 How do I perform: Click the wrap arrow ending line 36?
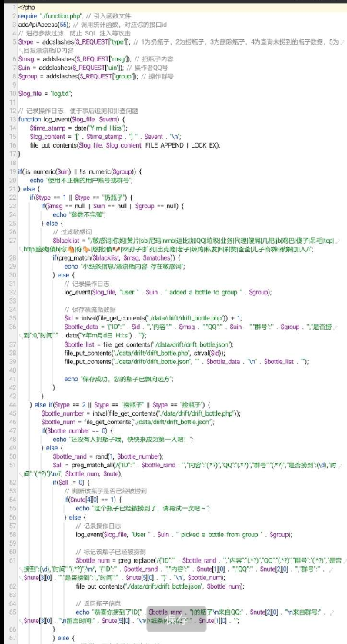(343, 327)
